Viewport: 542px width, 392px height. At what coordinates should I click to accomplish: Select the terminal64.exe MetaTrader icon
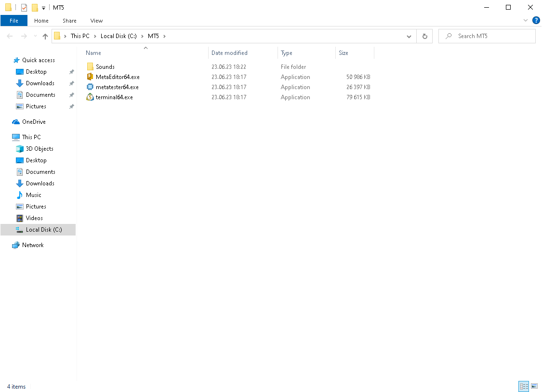point(90,97)
